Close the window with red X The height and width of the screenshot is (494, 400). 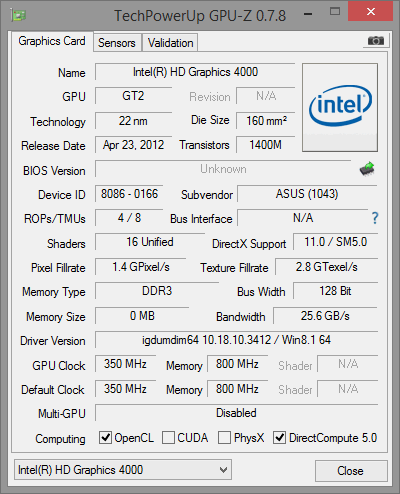coord(370,12)
